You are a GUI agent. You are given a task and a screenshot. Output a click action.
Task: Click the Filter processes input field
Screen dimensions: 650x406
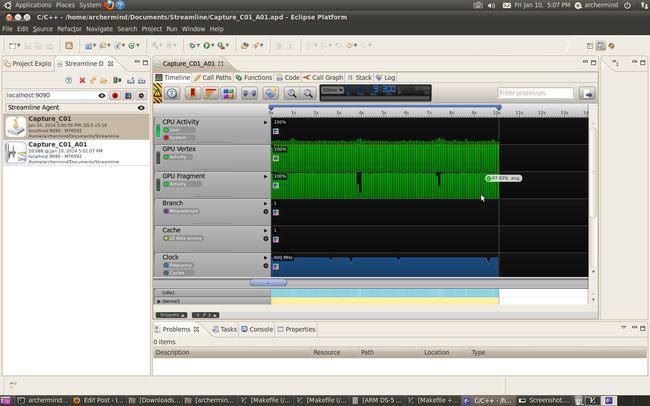(535, 93)
